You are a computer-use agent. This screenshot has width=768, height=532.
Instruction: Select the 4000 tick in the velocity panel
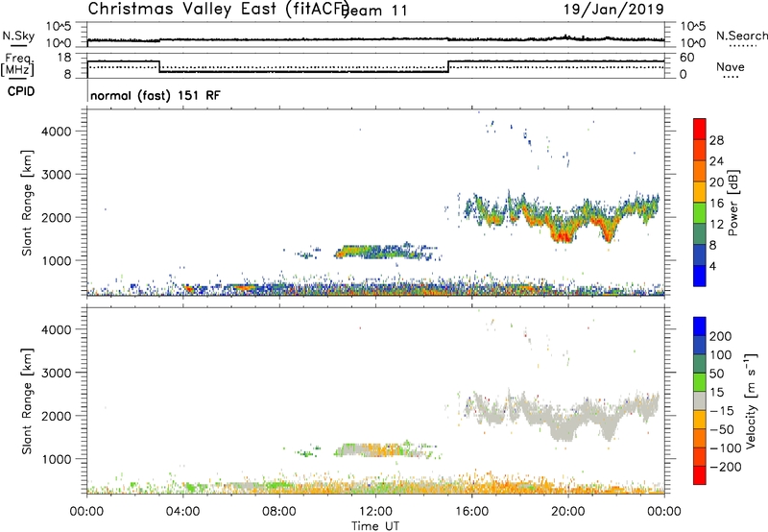[x=57, y=329]
